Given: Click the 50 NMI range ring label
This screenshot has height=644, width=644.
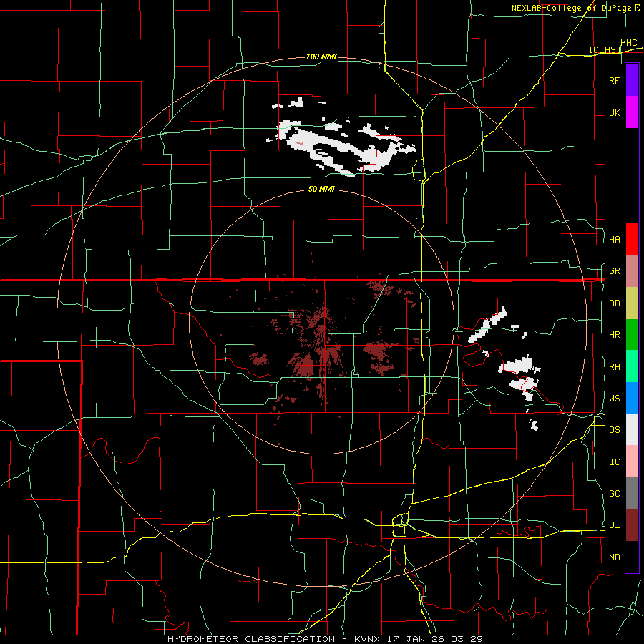Looking at the screenshot, I should [x=321, y=190].
